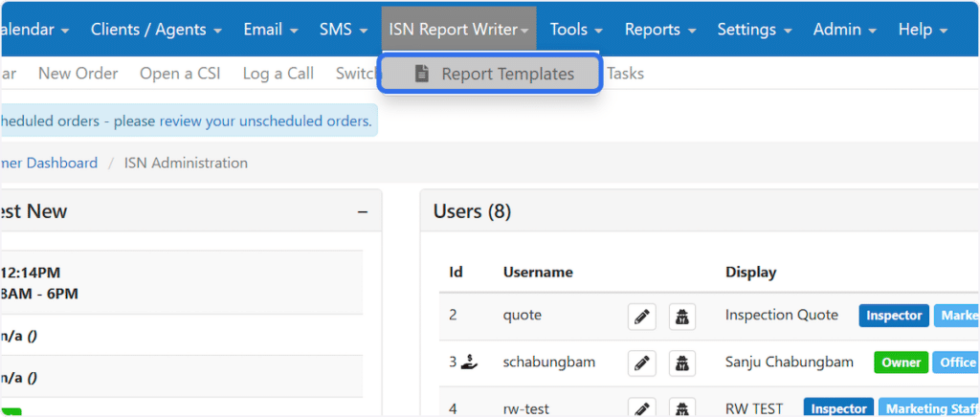This screenshot has width=980, height=417.
Task: Expand the Email menu
Action: point(271,30)
